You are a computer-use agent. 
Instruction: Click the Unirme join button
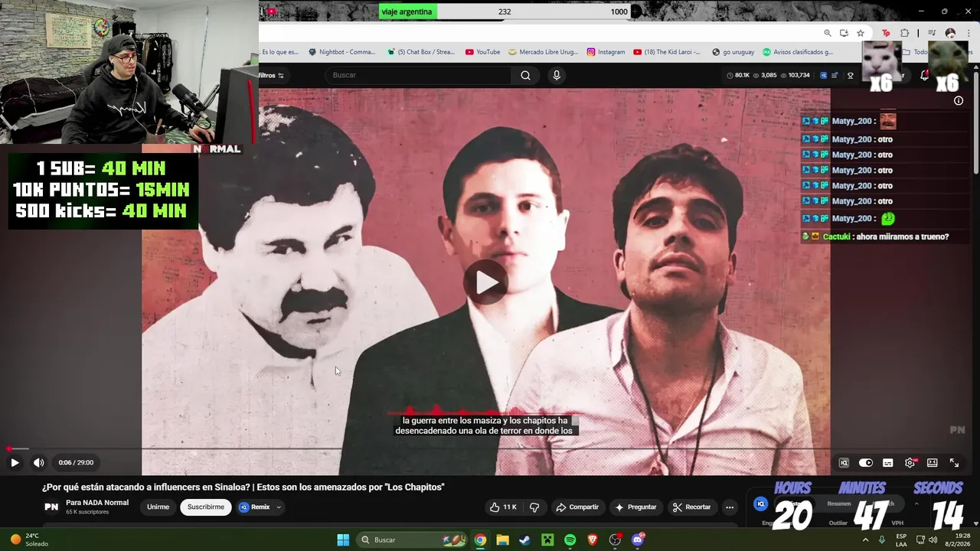click(158, 507)
